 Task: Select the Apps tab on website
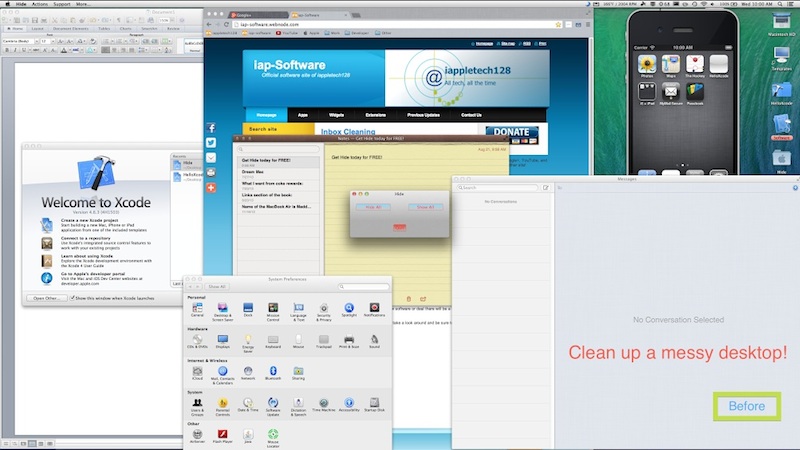pos(302,115)
